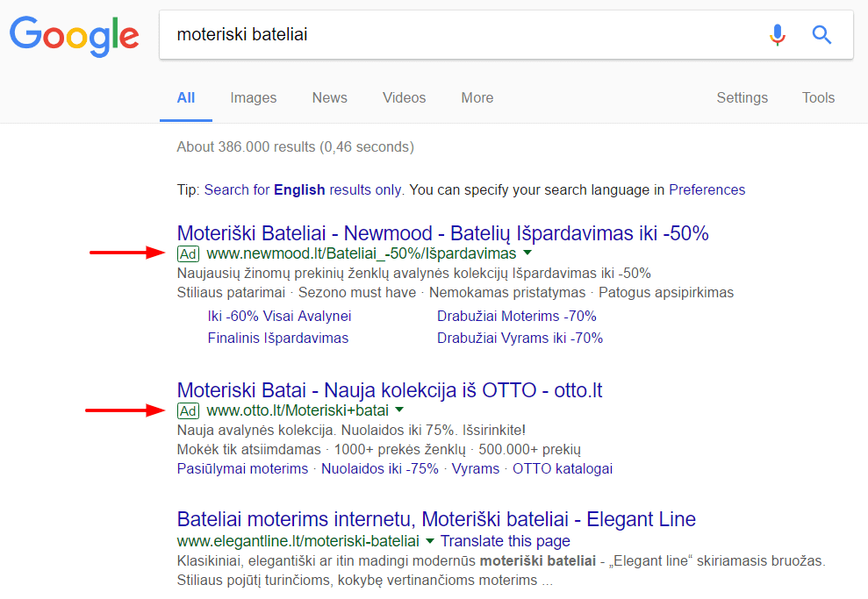Image resolution: width=868 pixels, height=599 pixels.
Task: Click the English language filter link
Action: [298, 189]
